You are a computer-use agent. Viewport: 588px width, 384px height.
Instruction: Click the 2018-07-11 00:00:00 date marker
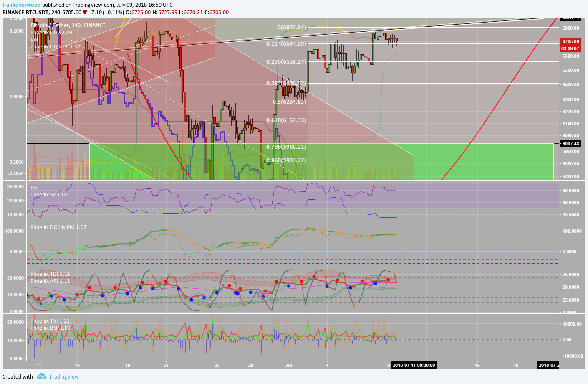click(414, 365)
